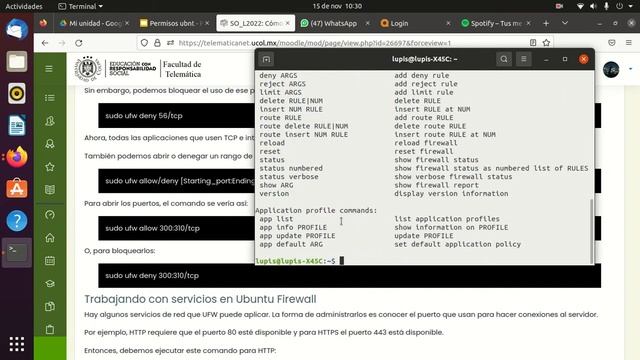Open Ubuntu Software from the dock
This screenshot has width=640, height=360.
click(17, 189)
